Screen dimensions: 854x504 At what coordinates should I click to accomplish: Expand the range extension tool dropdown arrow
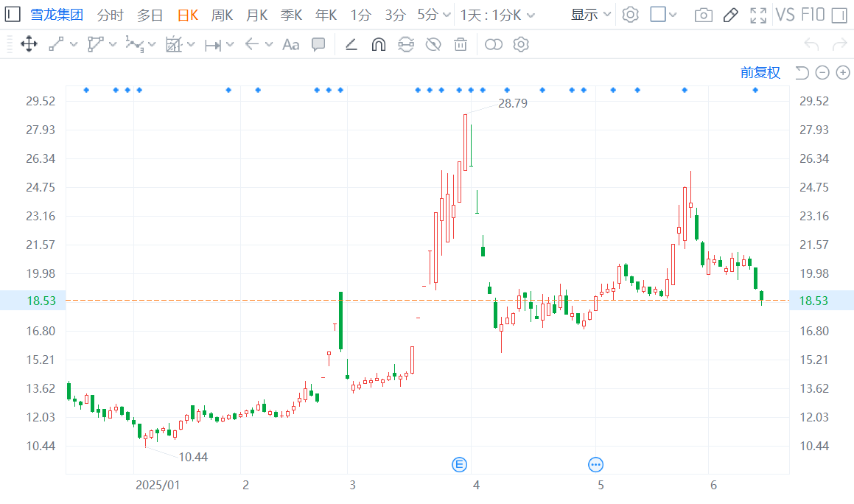point(230,45)
